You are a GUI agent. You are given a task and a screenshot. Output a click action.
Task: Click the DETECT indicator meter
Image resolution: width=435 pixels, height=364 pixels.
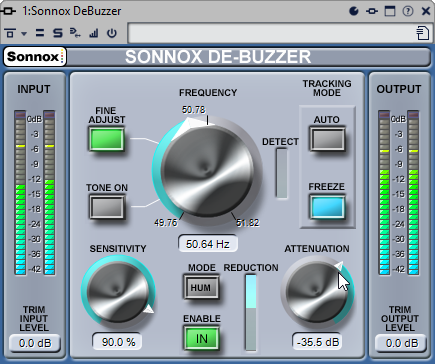click(x=282, y=173)
